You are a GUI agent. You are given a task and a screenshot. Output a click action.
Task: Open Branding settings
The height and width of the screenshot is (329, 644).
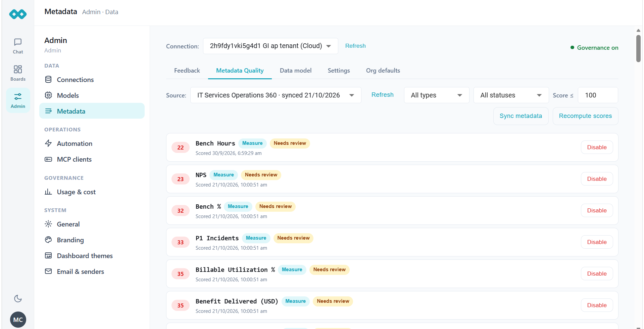tap(92, 240)
